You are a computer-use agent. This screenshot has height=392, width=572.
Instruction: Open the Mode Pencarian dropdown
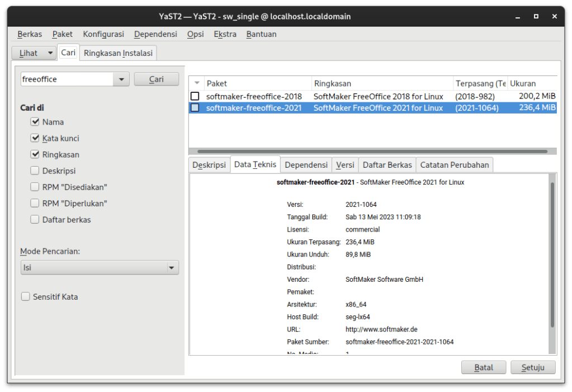click(100, 267)
